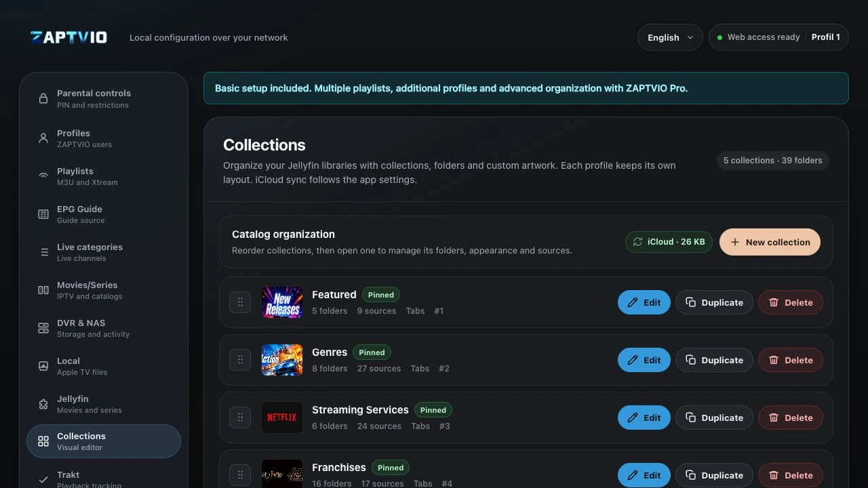Go to Profiles section
The image size is (868, 488).
click(x=104, y=138)
